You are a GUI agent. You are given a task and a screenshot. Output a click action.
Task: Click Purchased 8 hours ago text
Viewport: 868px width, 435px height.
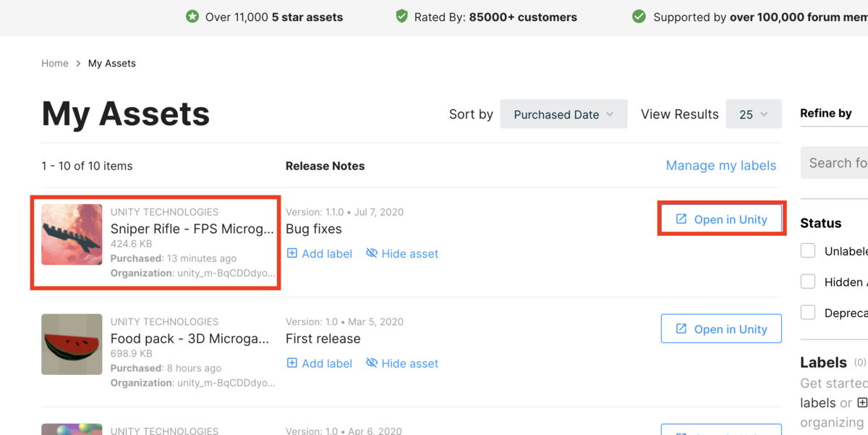pos(166,368)
